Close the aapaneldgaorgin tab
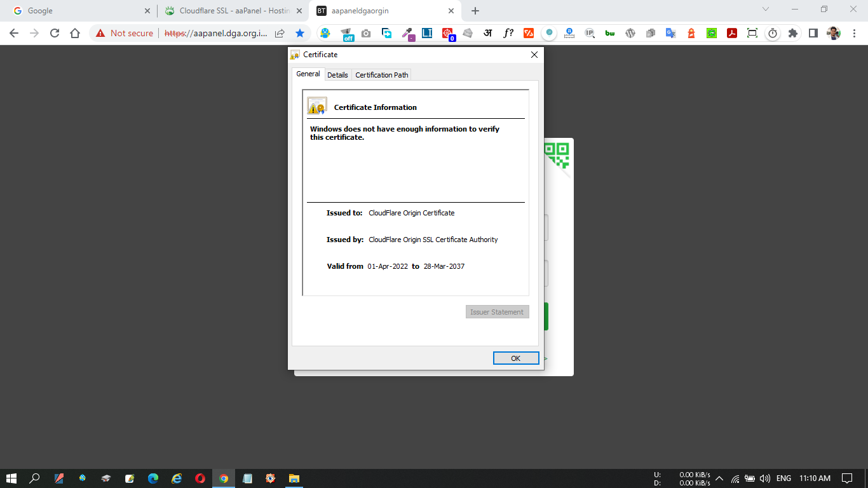This screenshot has width=868, height=488. [452, 11]
